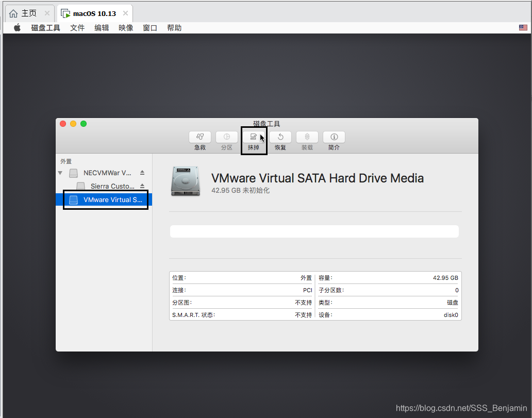Click the First Aid (急救) toolbar icon
532x418 pixels.
point(200,137)
